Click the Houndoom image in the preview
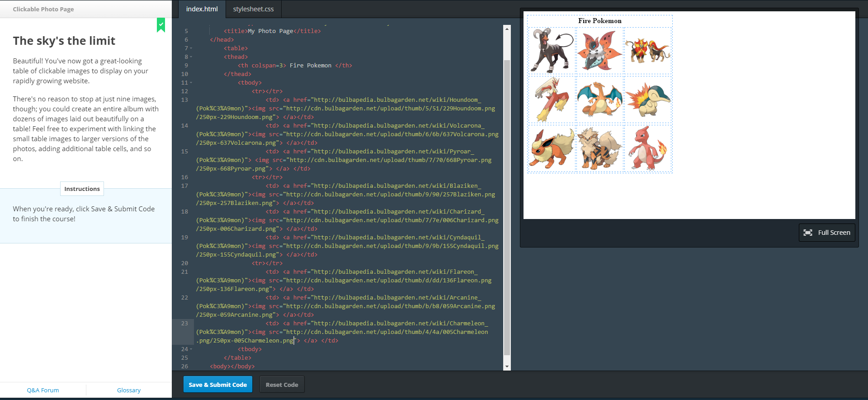Screen dimensions: 868x400 pyautogui.click(x=552, y=51)
